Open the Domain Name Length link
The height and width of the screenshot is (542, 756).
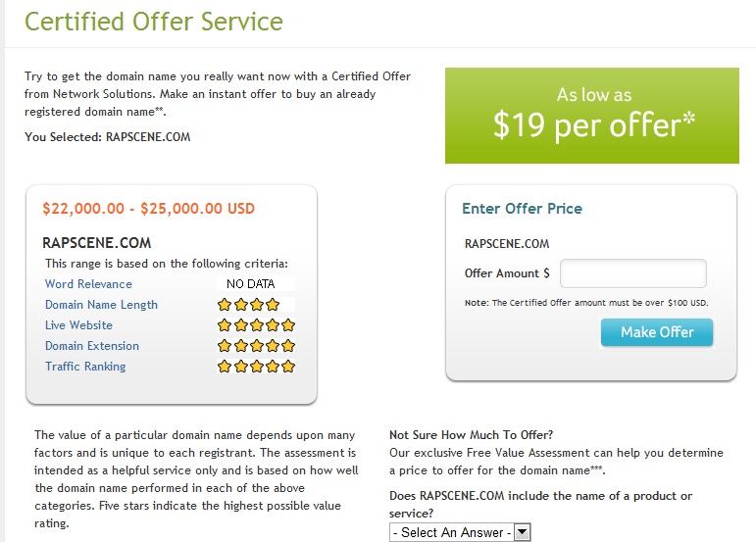pos(101,305)
